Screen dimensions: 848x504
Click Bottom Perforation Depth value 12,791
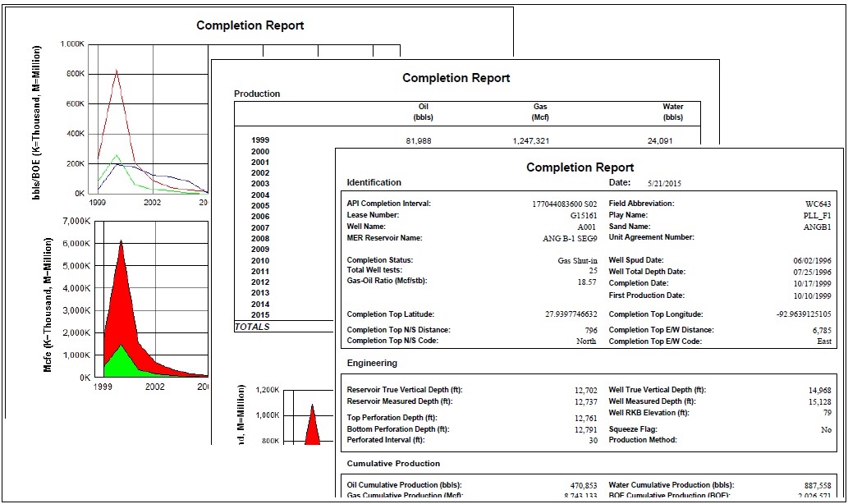pos(586,430)
